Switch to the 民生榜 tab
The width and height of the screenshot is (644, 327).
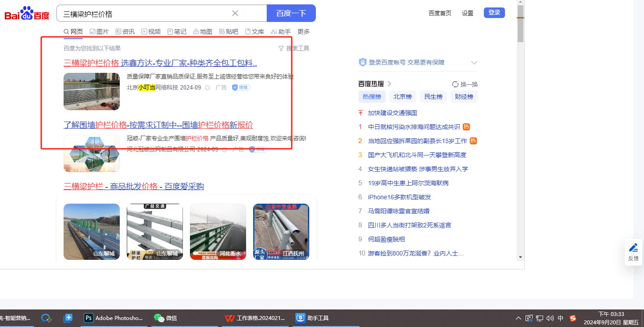click(x=433, y=97)
